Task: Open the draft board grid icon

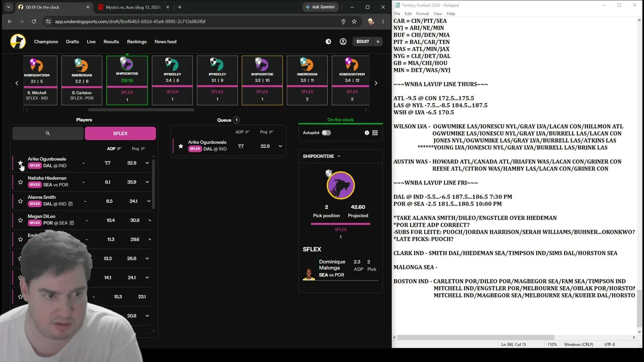Action: [375, 133]
